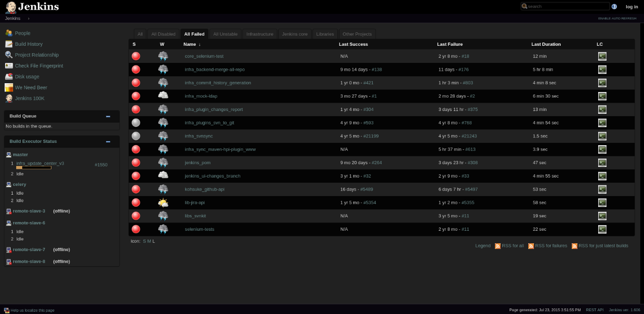This screenshot has width=644, height=314.
Task: Open the People sidebar icon
Action: (x=9, y=33)
